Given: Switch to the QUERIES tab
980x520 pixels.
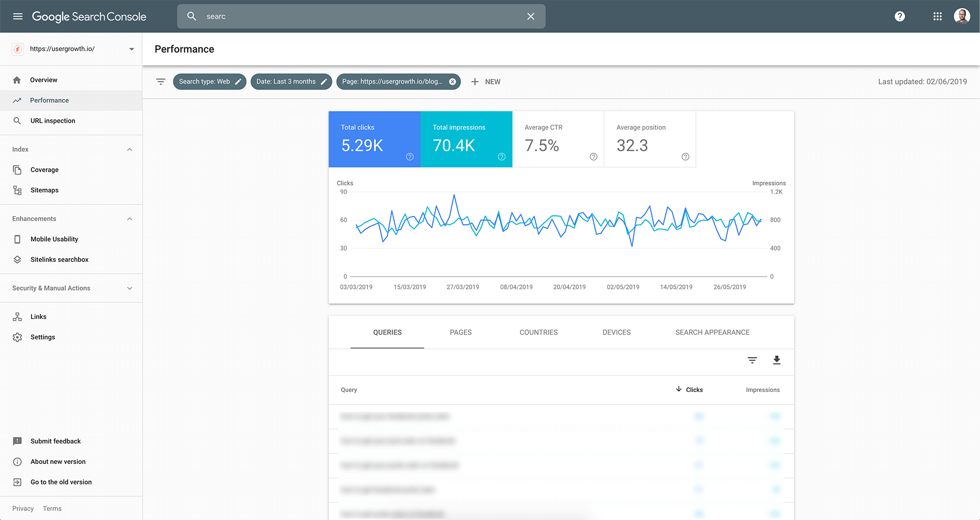Looking at the screenshot, I should point(387,332).
